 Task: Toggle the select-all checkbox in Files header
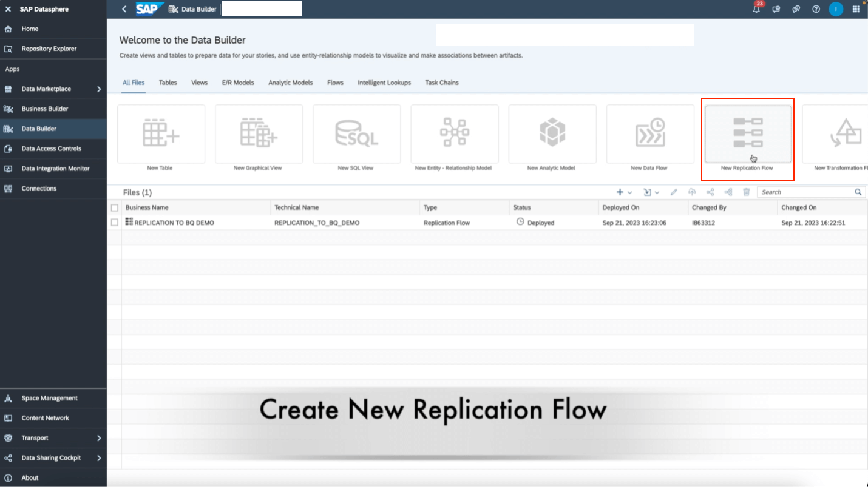pyautogui.click(x=115, y=207)
